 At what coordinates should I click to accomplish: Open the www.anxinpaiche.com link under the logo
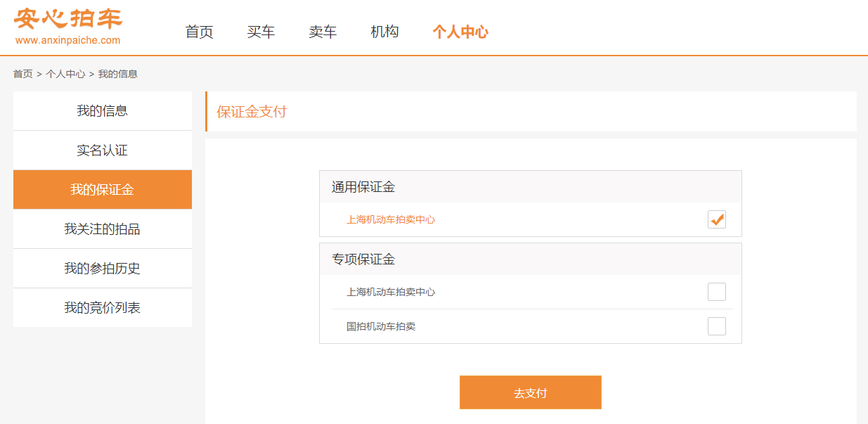click(x=67, y=40)
